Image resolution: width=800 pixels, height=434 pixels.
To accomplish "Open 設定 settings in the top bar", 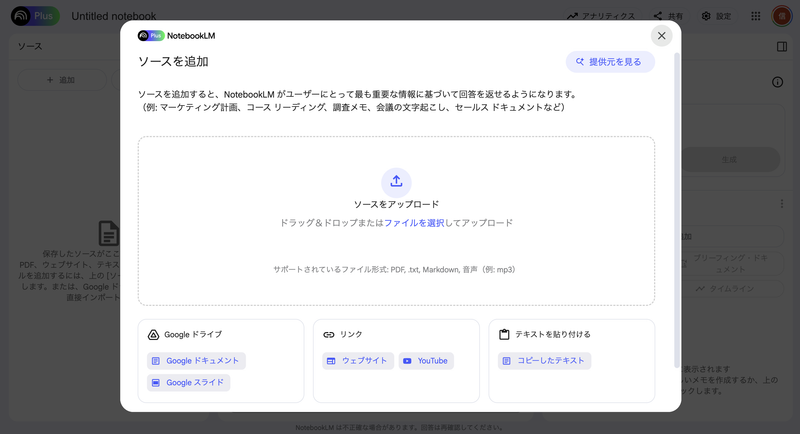I will (x=716, y=16).
